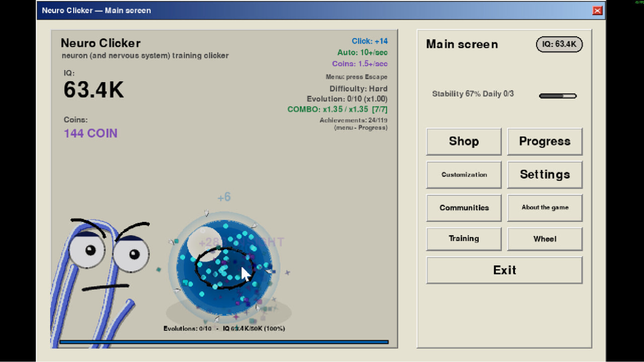This screenshot has height=362, width=644.
Task: Click the COMBO x1.35 multiplier text
Action: pyautogui.click(x=337, y=109)
